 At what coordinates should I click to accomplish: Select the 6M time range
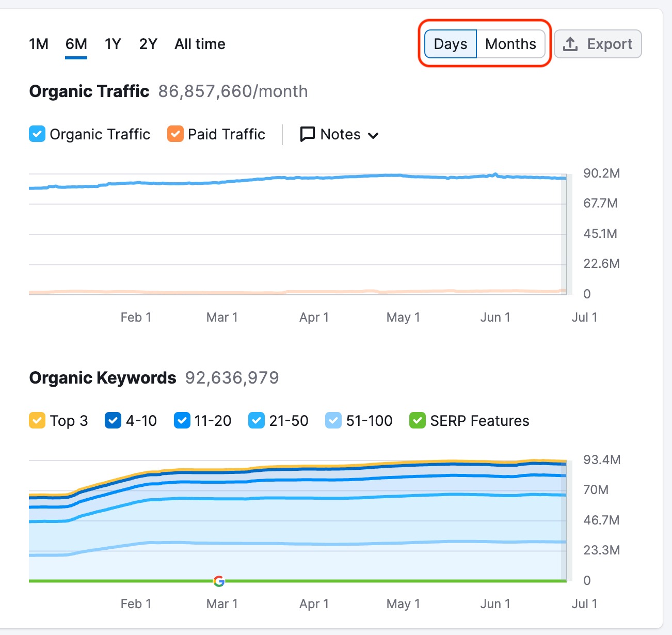tap(76, 44)
